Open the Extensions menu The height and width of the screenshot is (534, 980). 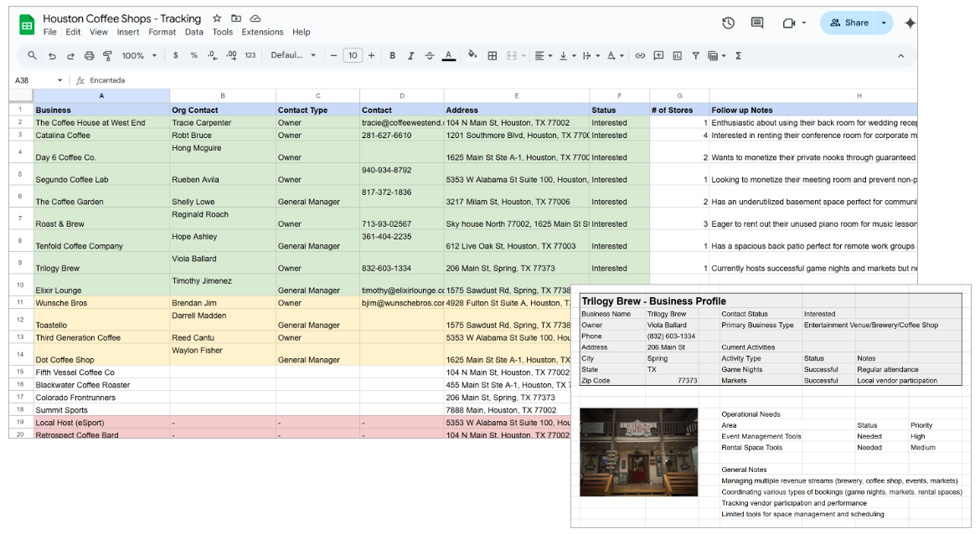(x=262, y=32)
